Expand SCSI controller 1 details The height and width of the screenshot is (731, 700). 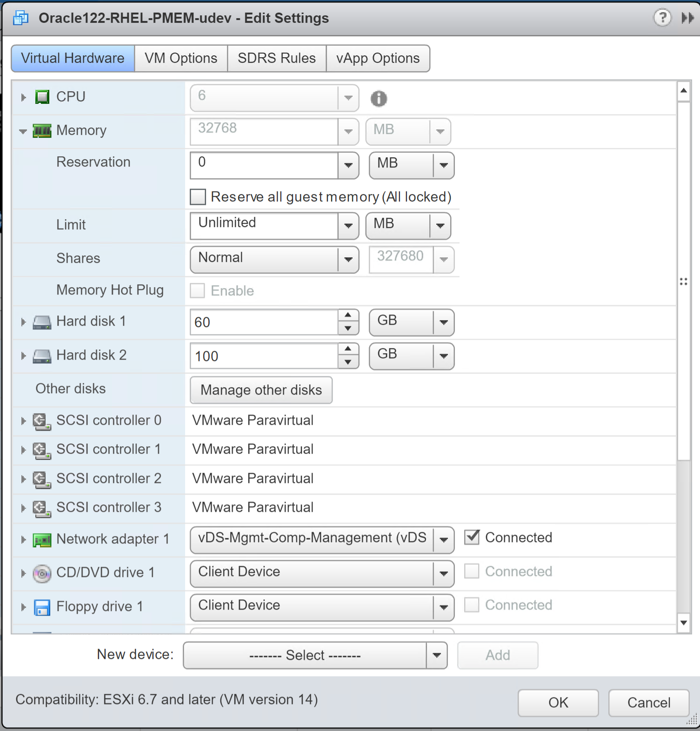23,450
